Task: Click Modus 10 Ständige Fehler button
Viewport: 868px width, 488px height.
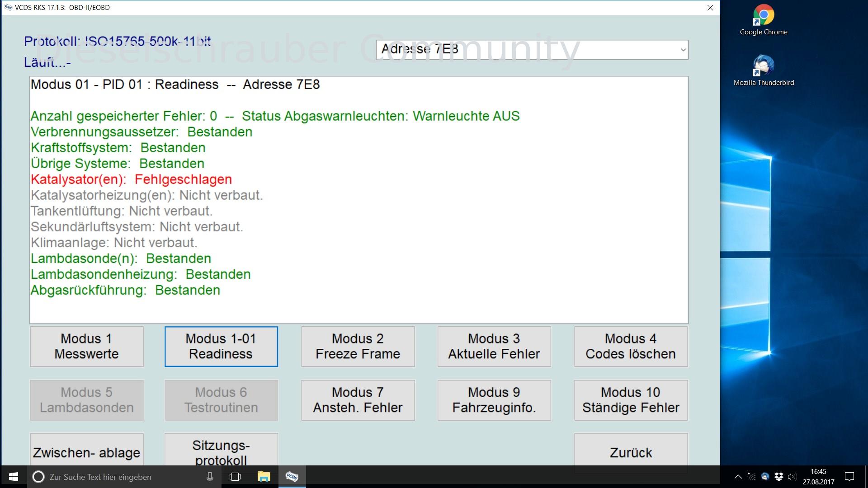Action: 630,400
